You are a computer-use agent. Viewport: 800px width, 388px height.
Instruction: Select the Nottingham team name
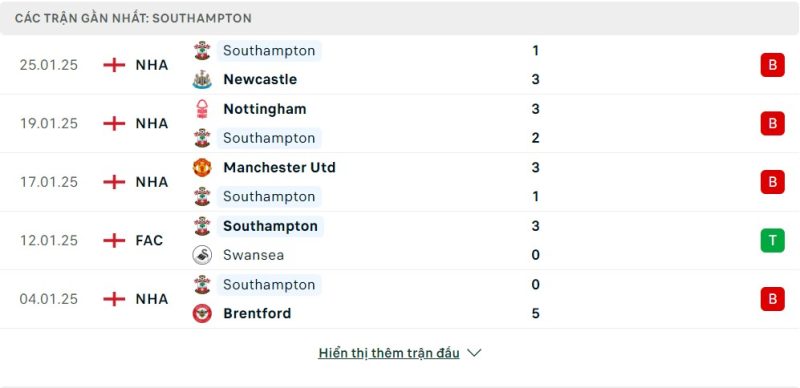tap(265, 109)
